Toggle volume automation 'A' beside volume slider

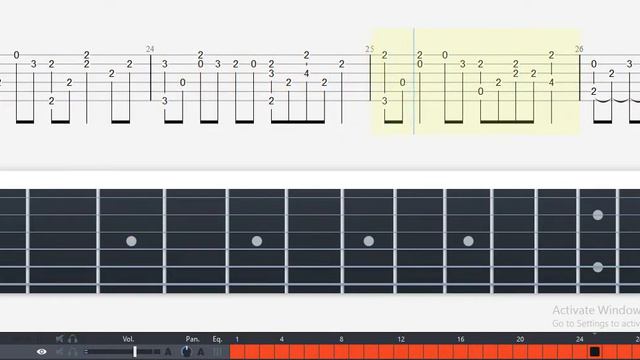pos(168,352)
